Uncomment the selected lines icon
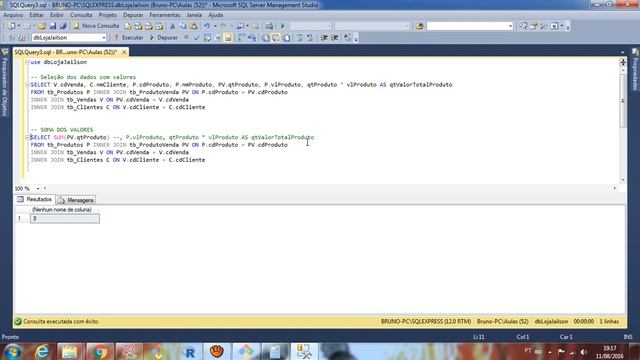Image resolution: width=640 pixels, height=360 pixels. [x=310, y=38]
